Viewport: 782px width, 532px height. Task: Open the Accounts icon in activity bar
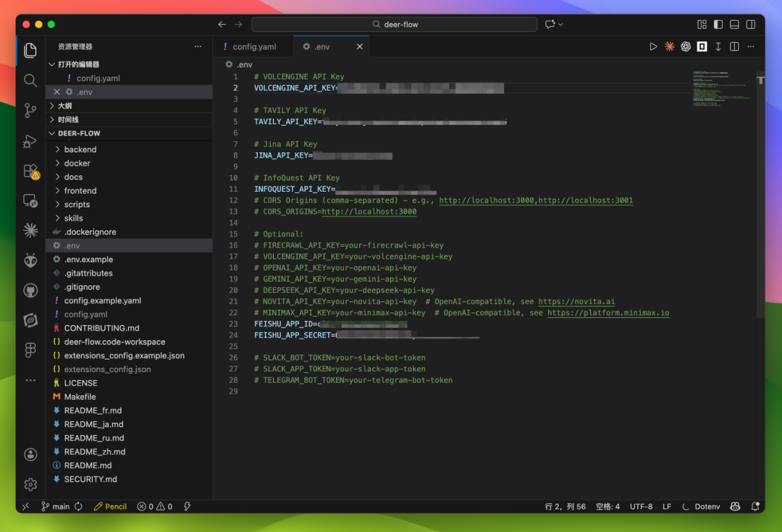click(x=30, y=455)
